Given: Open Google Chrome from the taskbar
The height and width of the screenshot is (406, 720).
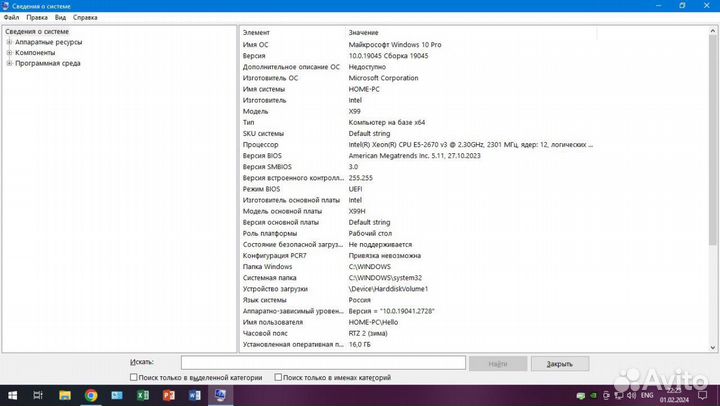Looking at the screenshot, I should tap(91, 395).
